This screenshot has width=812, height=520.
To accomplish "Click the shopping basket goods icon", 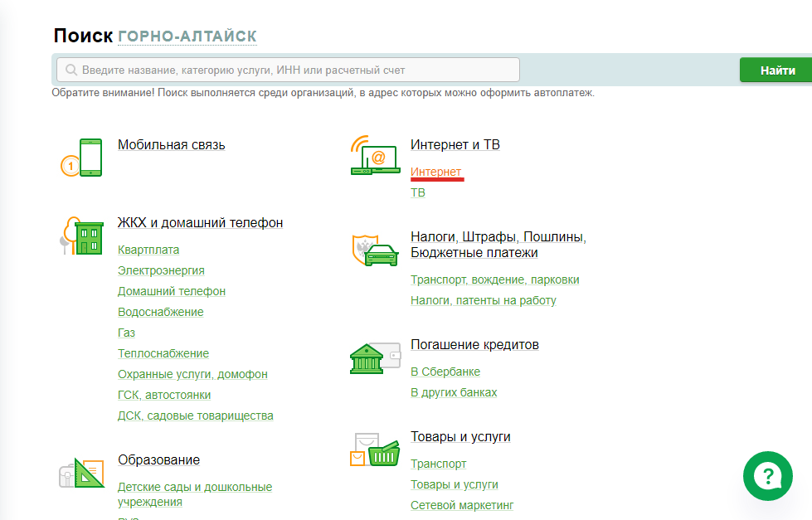I will coord(375,450).
